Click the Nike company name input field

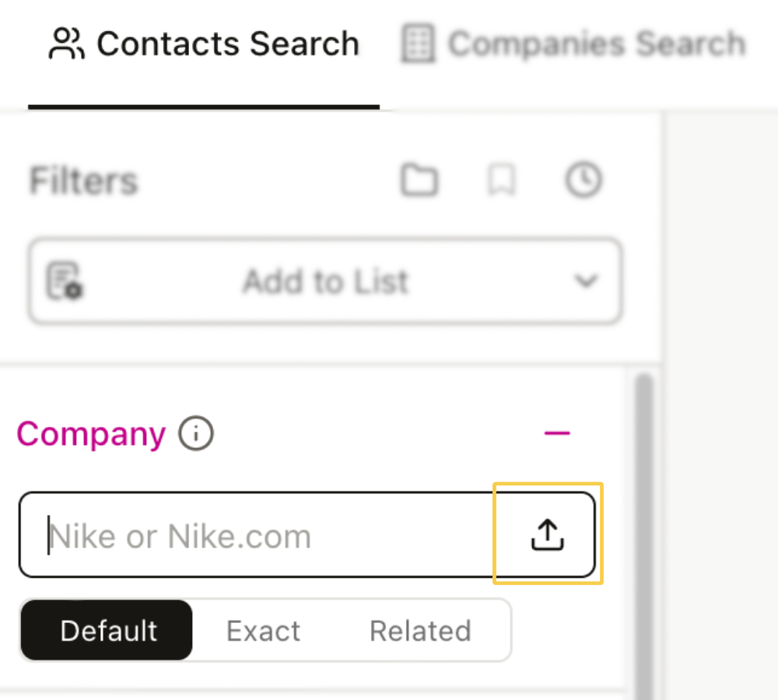(257, 535)
